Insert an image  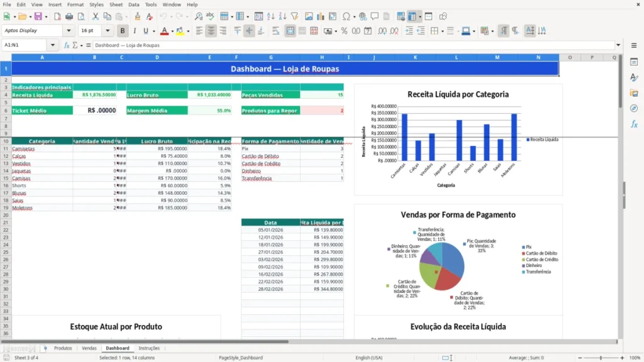(x=309, y=16)
